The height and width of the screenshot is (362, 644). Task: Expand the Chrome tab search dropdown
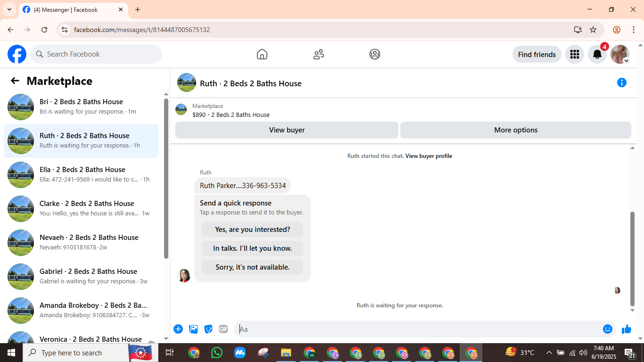(x=9, y=9)
